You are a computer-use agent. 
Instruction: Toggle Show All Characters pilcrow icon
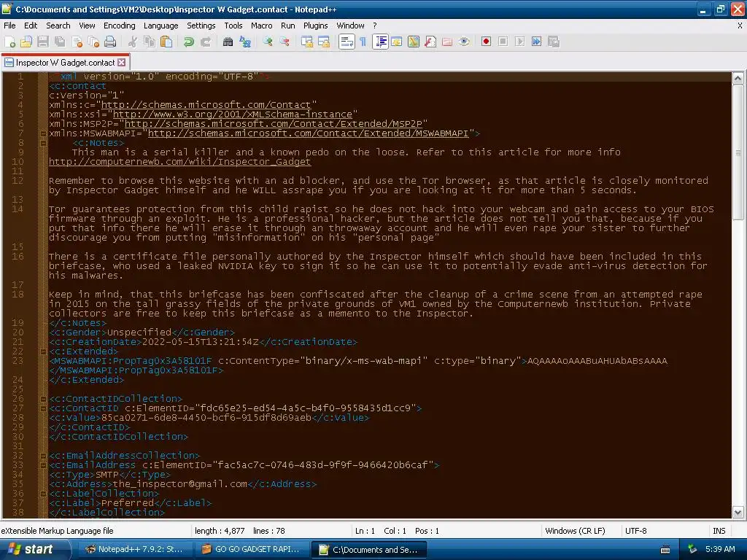[363, 42]
